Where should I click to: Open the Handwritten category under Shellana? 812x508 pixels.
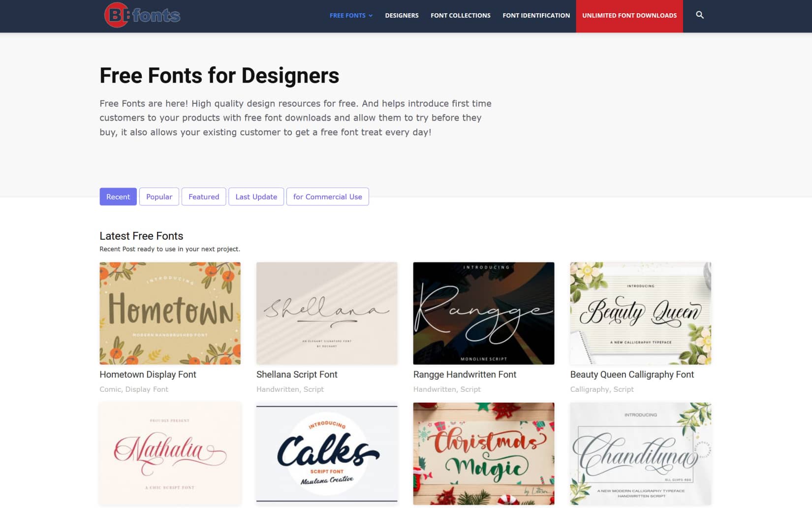[x=279, y=389]
